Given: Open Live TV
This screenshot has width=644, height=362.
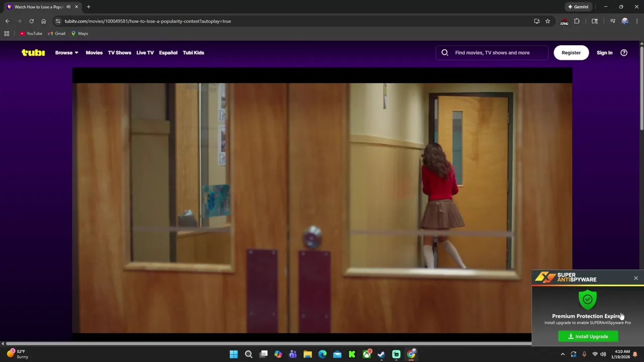Looking at the screenshot, I should 145,52.
